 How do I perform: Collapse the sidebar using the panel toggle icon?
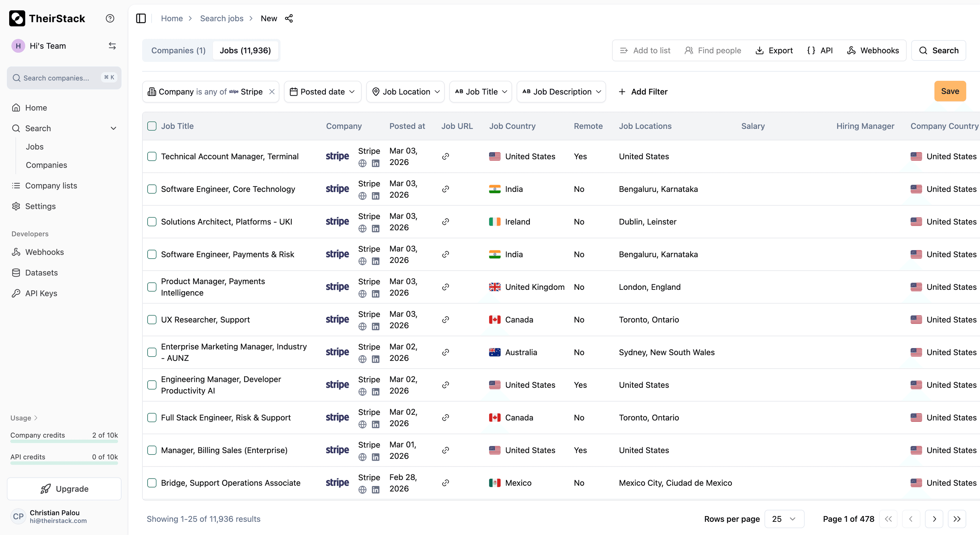pos(141,18)
